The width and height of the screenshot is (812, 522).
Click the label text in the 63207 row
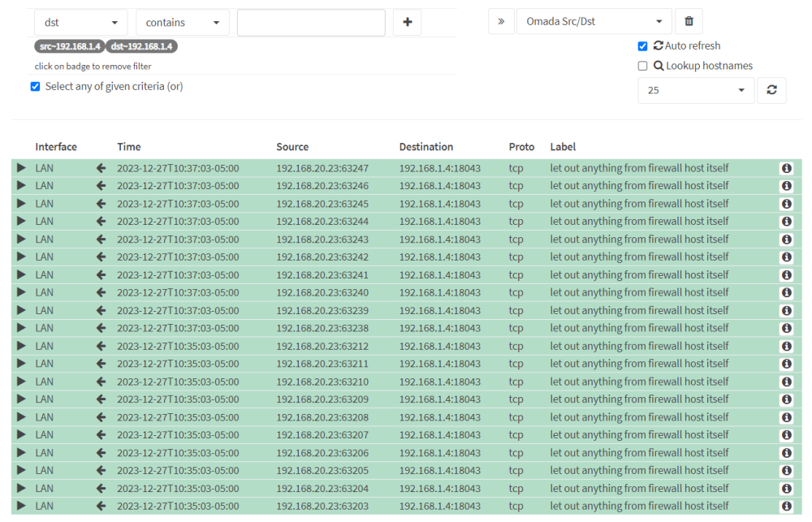pyautogui.click(x=639, y=435)
